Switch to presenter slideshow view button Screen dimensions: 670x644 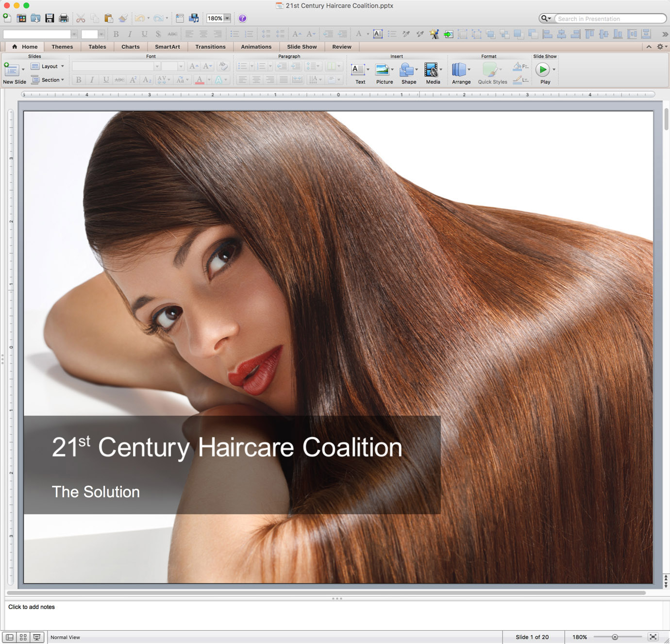click(x=36, y=637)
